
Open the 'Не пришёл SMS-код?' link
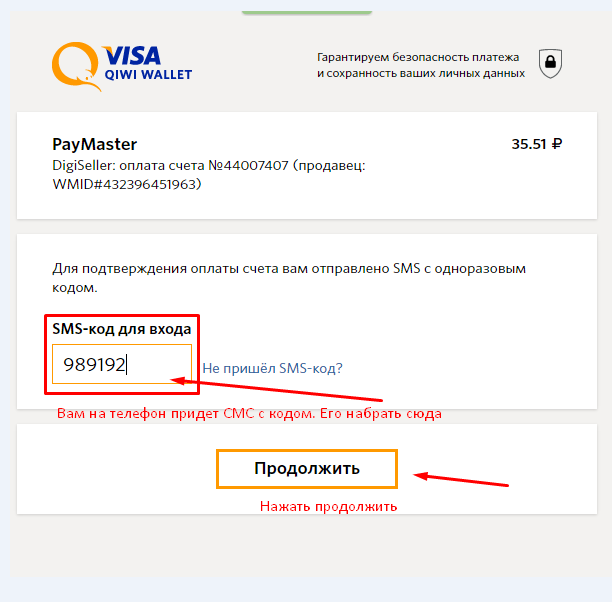tap(272, 368)
